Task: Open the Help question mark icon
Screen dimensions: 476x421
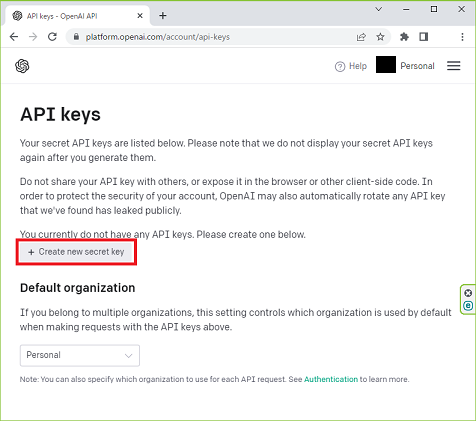Action: 340,67
